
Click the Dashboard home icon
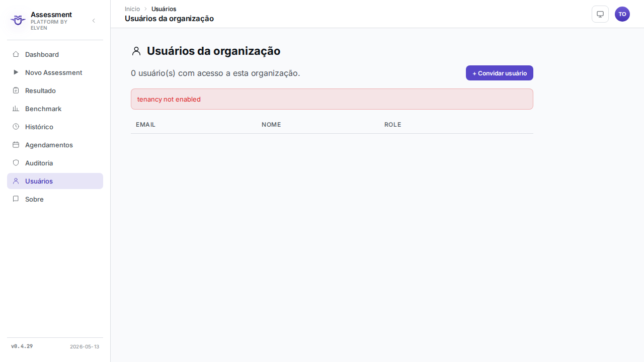pos(16,54)
